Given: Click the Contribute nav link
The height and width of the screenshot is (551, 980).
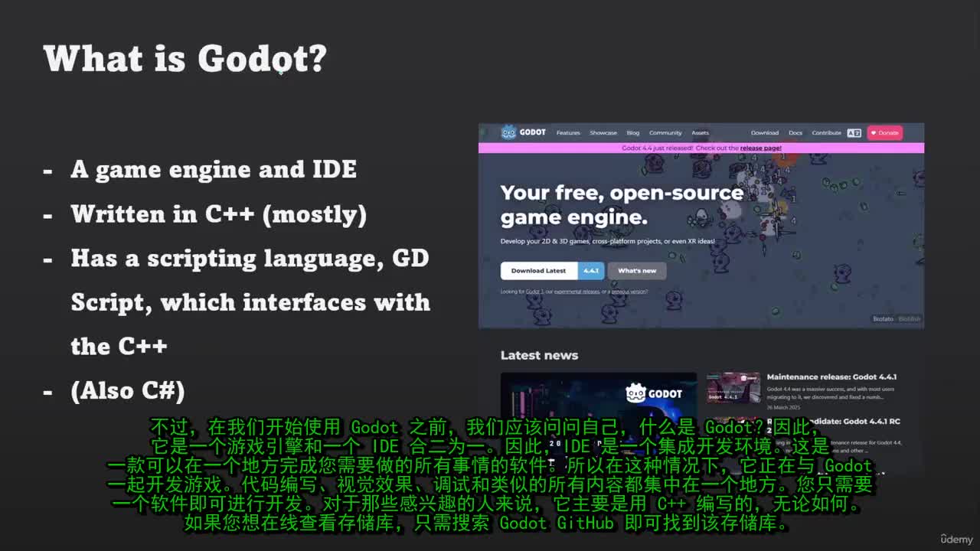Looking at the screenshot, I should (x=827, y=133).
